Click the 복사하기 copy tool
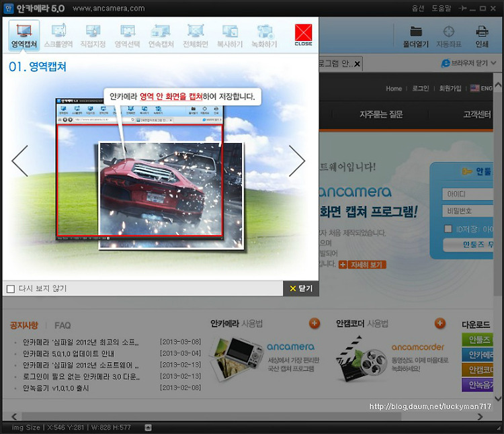 (230, 36)
